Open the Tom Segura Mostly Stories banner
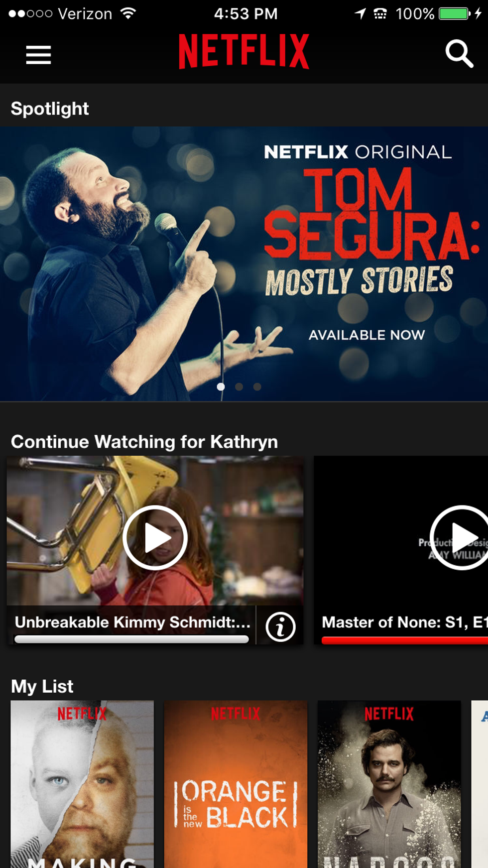The image size is (488, 868). tap(244, 263)
